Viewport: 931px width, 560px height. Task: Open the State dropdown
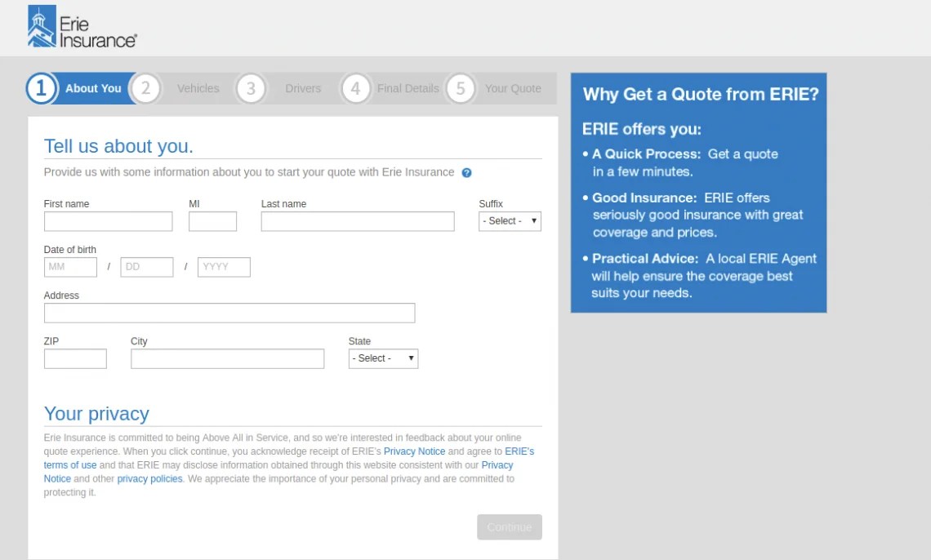pos(382,358)
